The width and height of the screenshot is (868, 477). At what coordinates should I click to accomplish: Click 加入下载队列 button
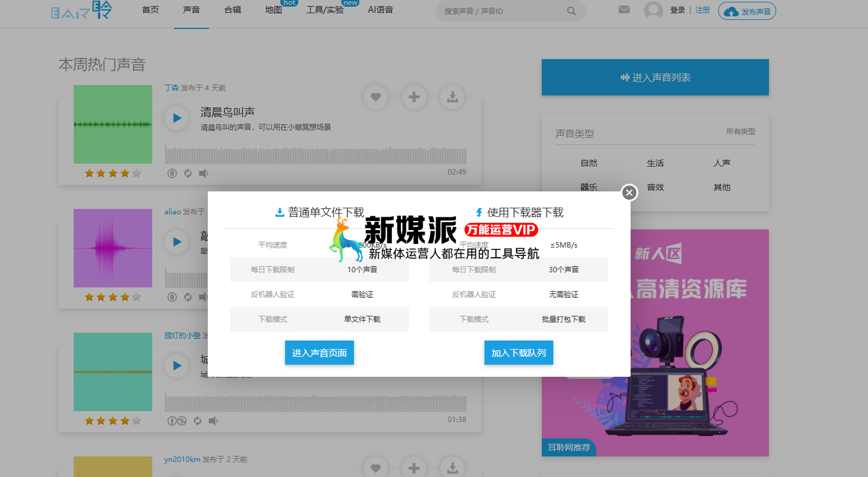coord(519,353)
